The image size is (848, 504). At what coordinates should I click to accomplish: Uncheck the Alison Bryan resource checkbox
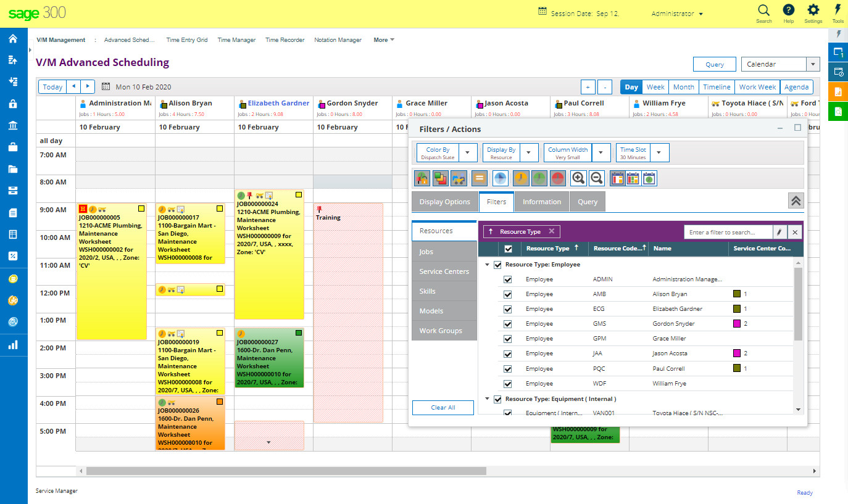coord(508,295)
